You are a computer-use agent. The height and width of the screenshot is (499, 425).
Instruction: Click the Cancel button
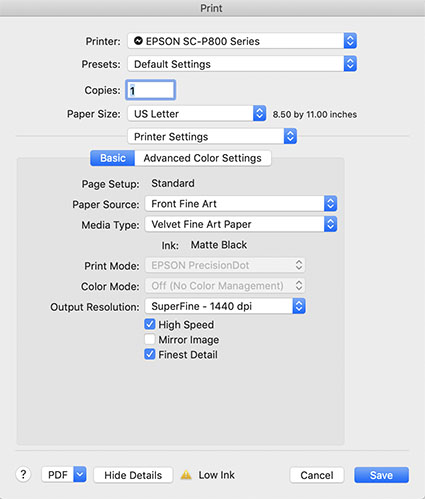pyautogui.click(x=317, y=475)
